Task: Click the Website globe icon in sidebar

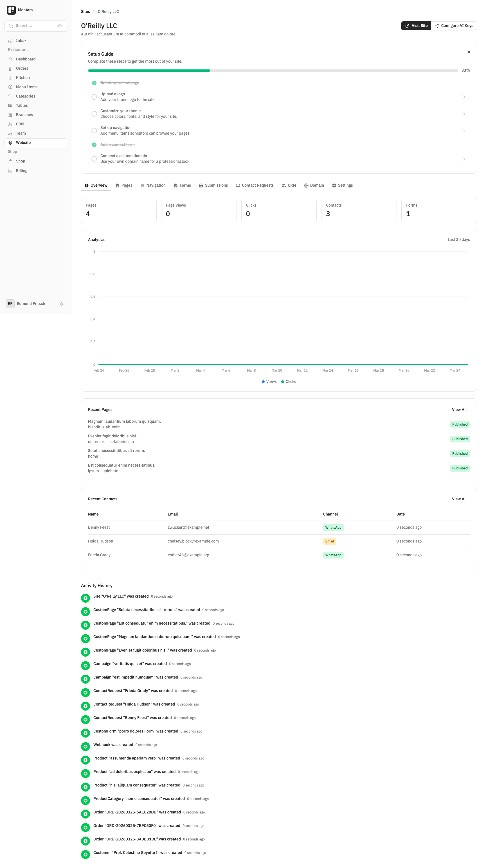Action: 10,142
